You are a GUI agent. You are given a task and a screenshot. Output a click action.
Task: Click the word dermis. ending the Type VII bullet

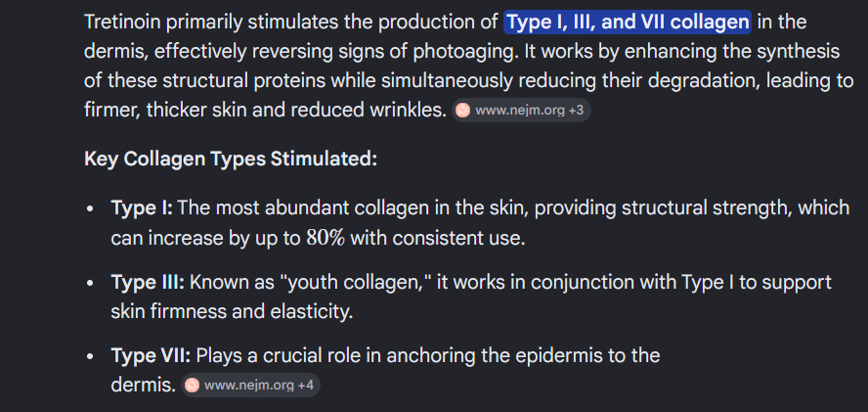[144, 385]
